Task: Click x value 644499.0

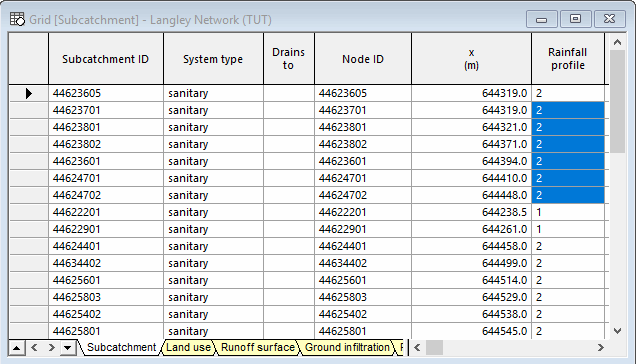Action: tap(471, 263)
